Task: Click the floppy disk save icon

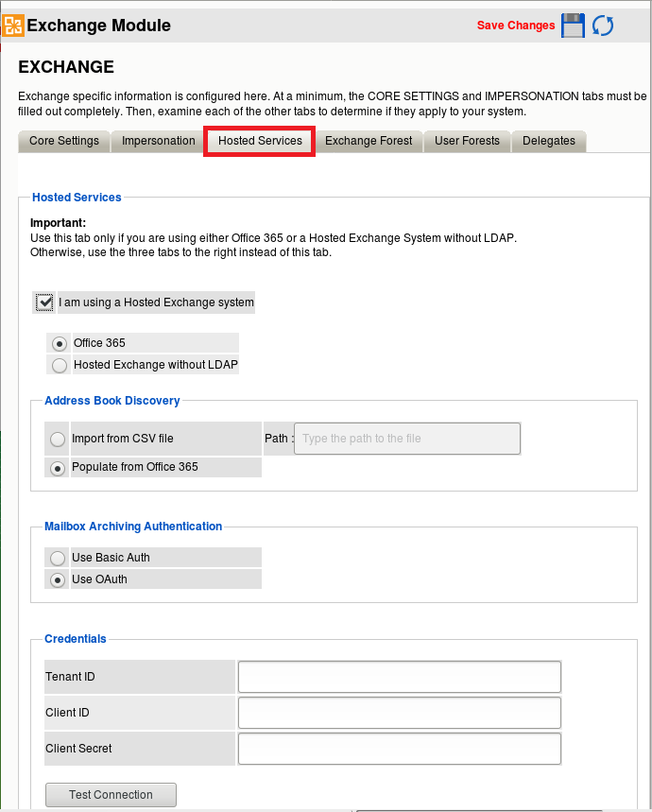Action: tap(573, 26)
